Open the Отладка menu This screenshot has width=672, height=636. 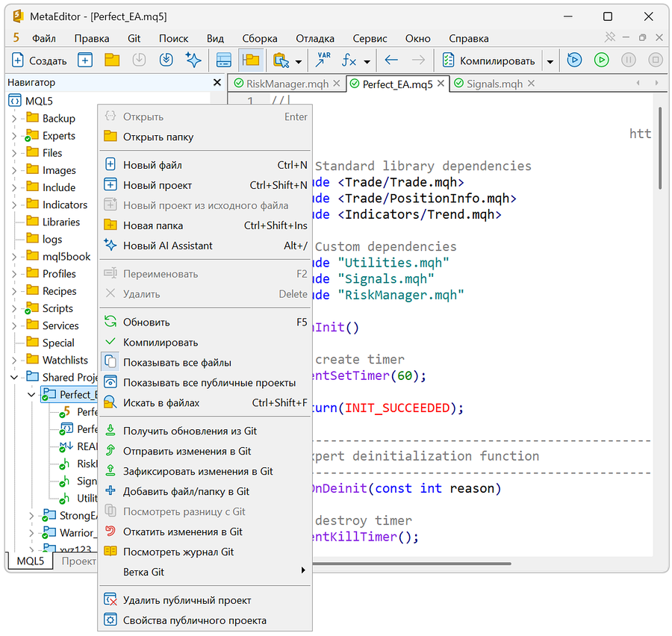(x=314, y=39)
